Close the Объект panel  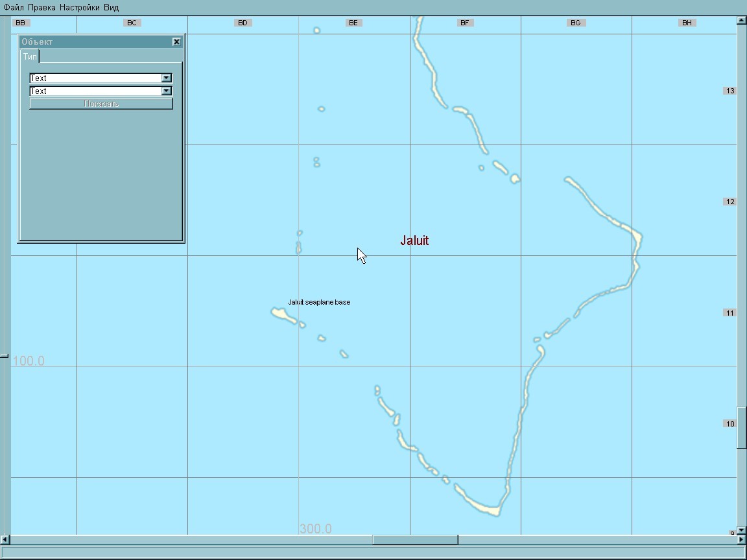(176, 42)
